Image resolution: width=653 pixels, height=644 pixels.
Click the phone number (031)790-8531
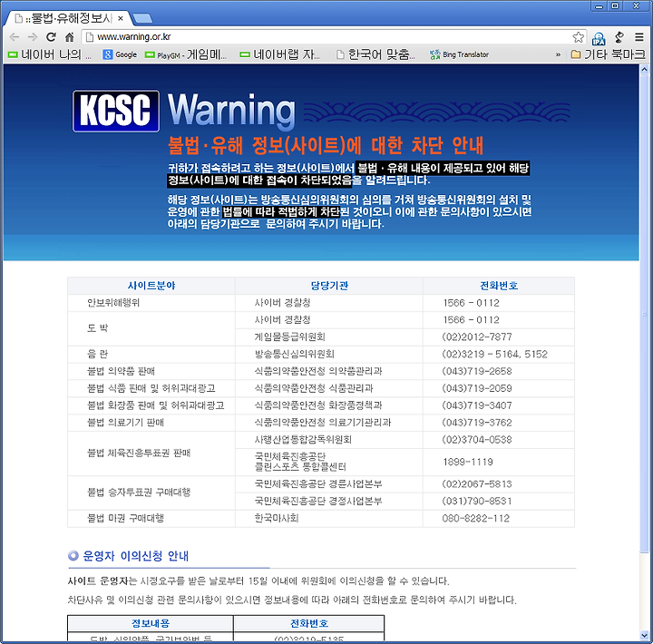[x=477, y=501]
